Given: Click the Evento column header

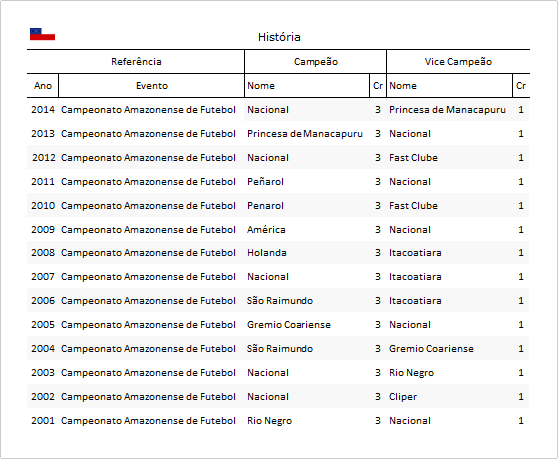Looking at the screenshot, I should pos(152,86).
